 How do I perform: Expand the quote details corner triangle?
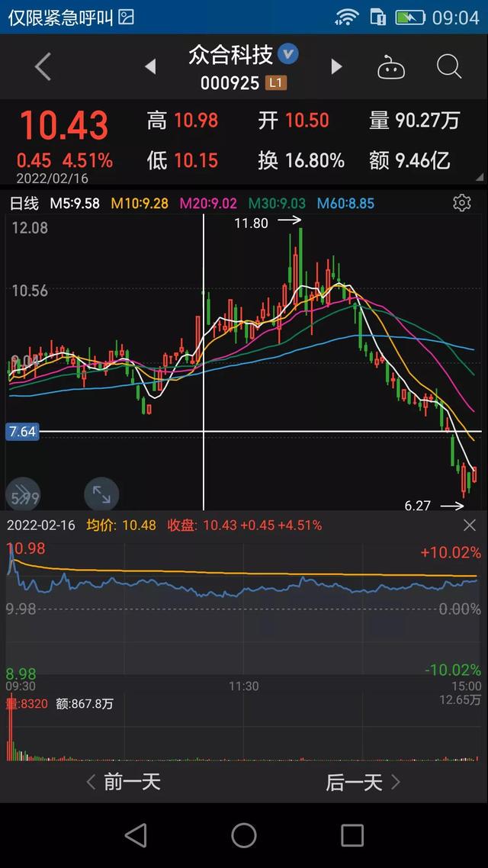pos(480,178)
